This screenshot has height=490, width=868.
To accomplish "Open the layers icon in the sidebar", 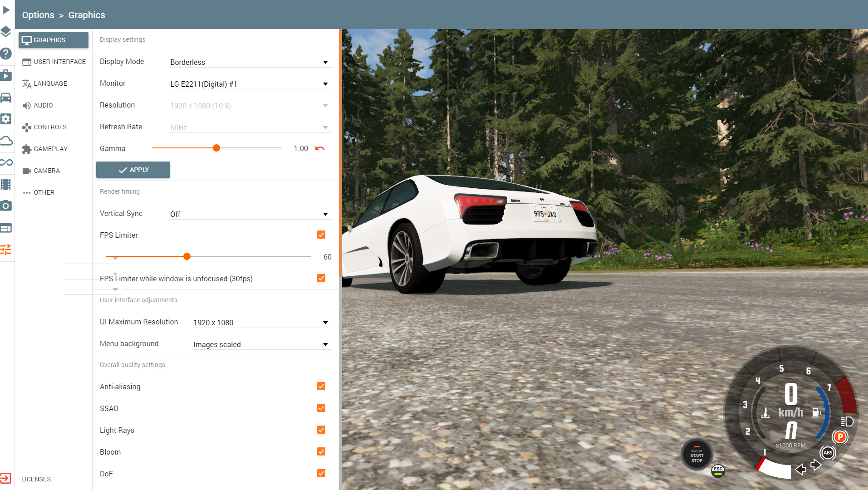I will tap(5, 31).
